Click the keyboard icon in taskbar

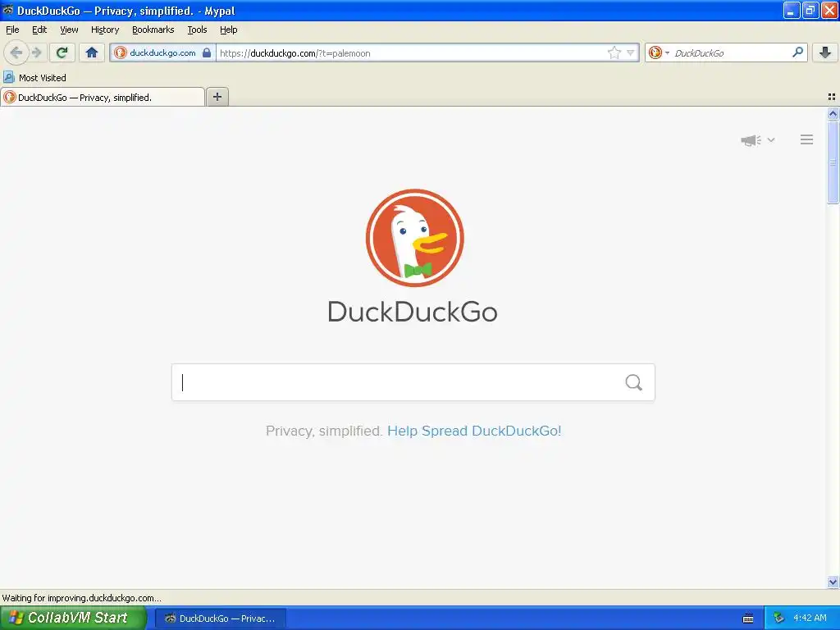[748, 619]
